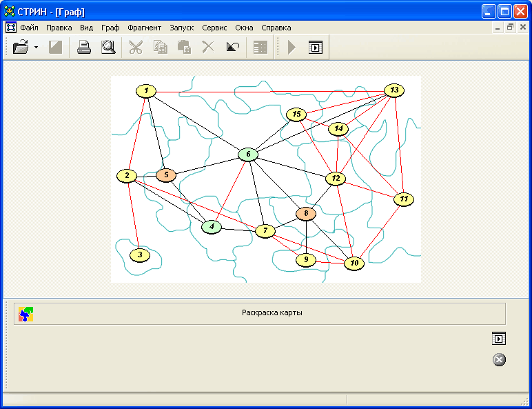Select graph node 10
This screenshot has width=532, height=409.
click(x=354, y=263)
